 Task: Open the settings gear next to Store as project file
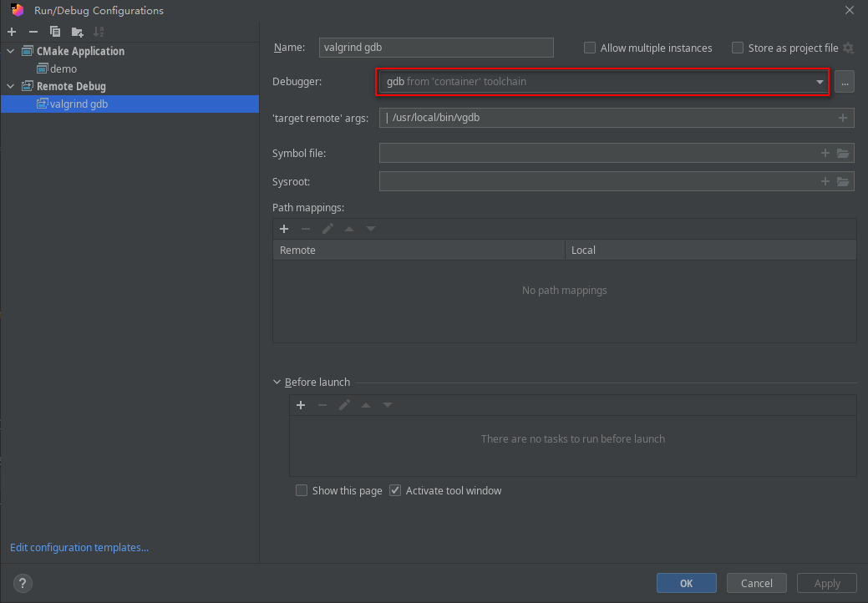[x=848, y=48]
